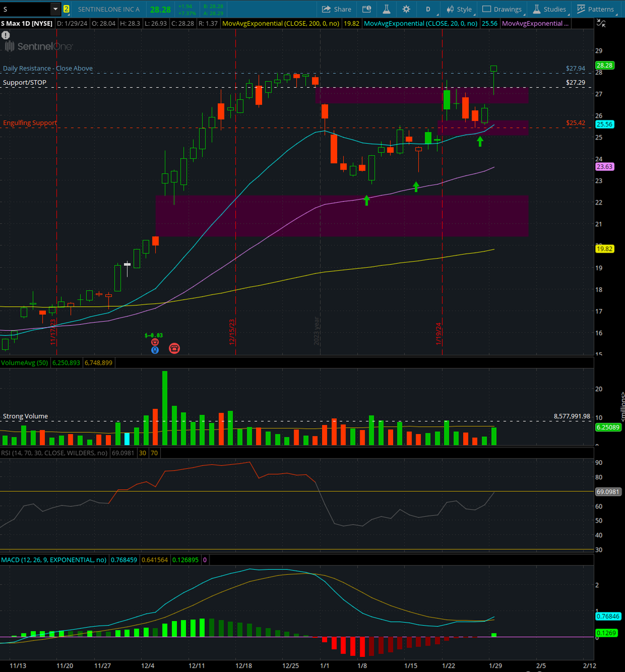Click the 12/15/23 expiration date marker
Image resolution: width=625 pixels, height=672 pixels.
231,333
